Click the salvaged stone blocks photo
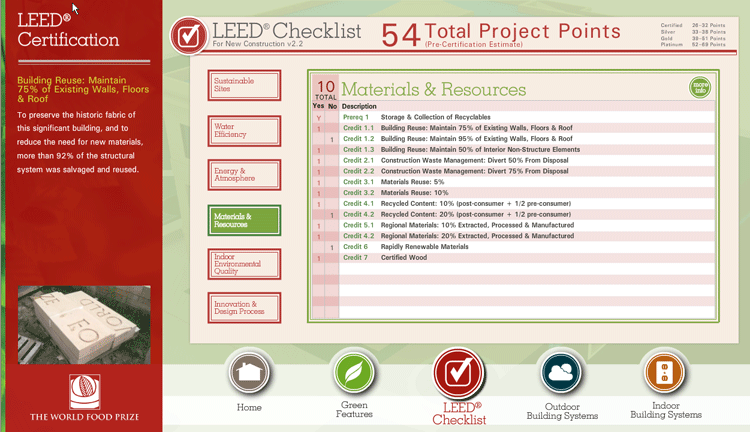This screenshot has width=750, height=432. (84, 325)
